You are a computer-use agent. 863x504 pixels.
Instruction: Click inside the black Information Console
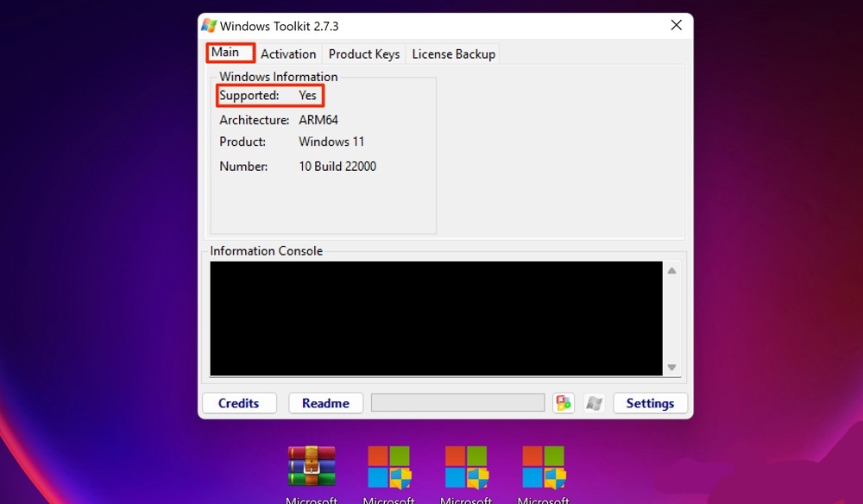point(436,318)
